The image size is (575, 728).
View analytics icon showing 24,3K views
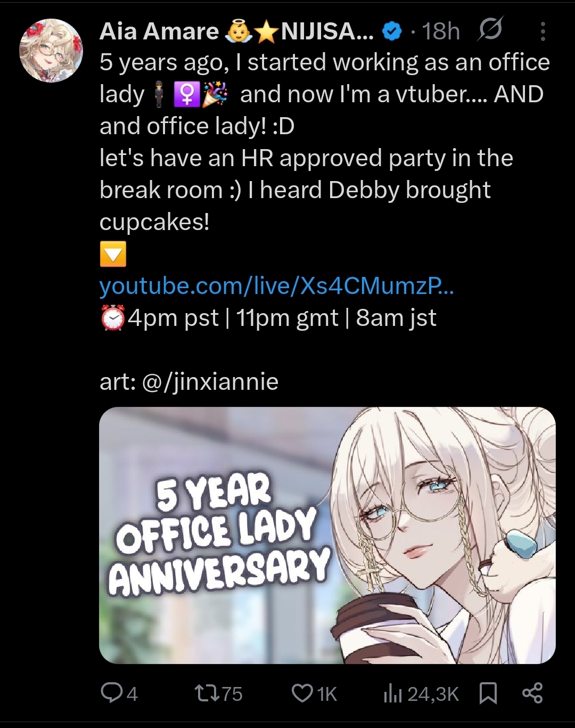click(x=393, y=693)
